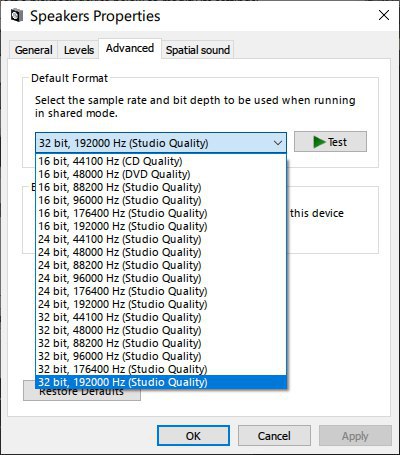The height and width of the screenshot is (455, 400).
Task: Choose 16 bit, 48000 Hz DVD Quality
Action: (x=161, y=174)
